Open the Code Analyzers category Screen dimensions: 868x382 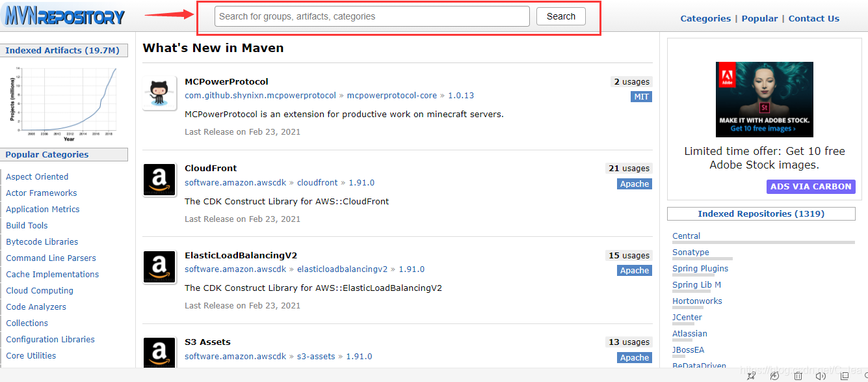point(36,307)
